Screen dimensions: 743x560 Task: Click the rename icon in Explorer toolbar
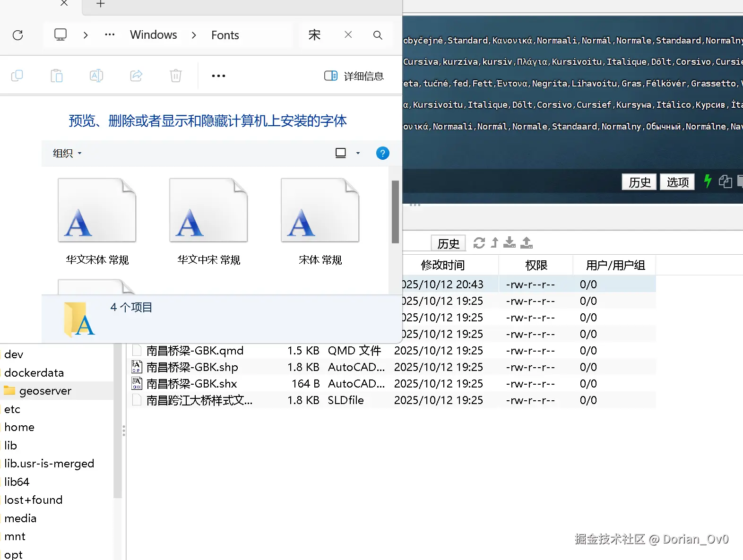click(x=96, y=76)
